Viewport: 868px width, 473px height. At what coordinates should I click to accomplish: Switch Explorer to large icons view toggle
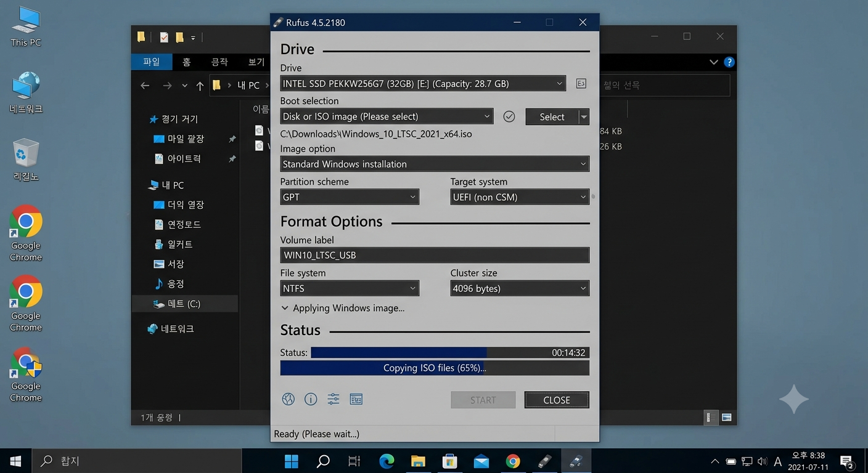pos(726,417)
